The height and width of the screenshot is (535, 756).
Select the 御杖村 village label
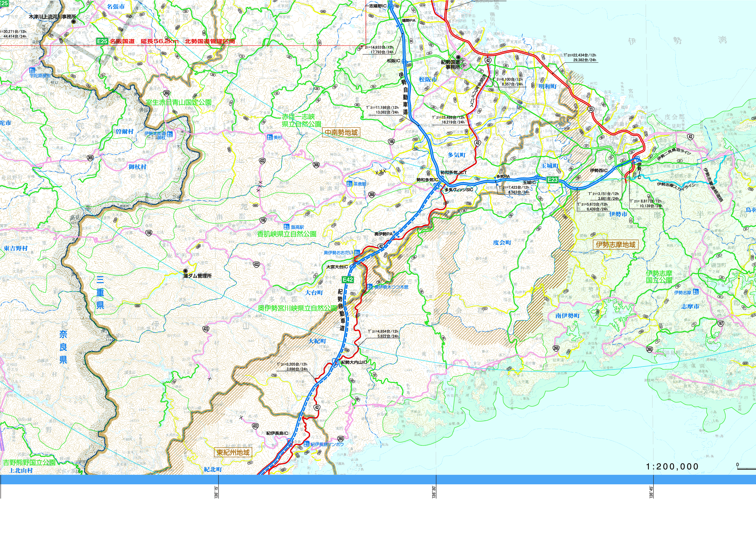click(x=138, y=167)
